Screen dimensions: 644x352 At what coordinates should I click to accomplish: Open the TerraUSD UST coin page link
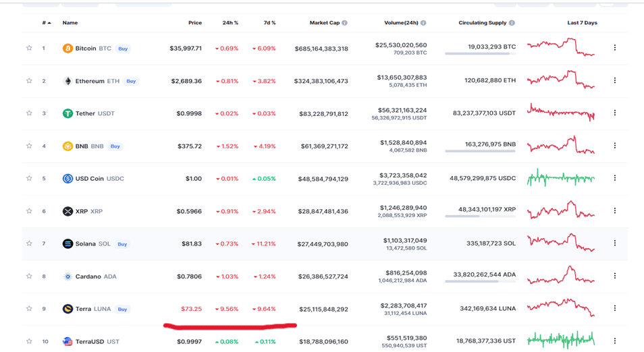pyautogui.click(x=97, y=341)
